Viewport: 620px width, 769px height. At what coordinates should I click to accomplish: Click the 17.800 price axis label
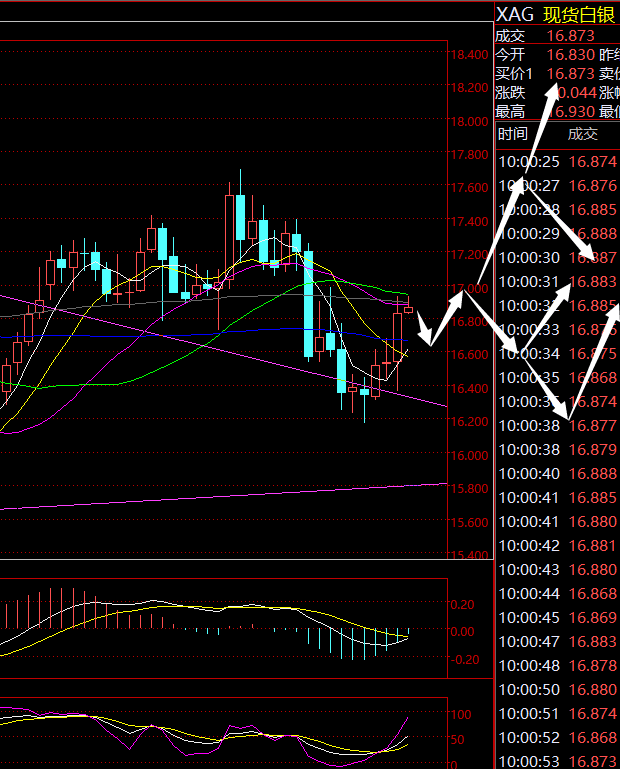469,155
